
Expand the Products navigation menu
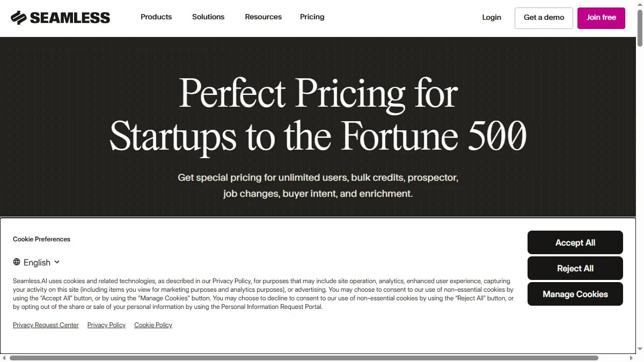point(156,17)
